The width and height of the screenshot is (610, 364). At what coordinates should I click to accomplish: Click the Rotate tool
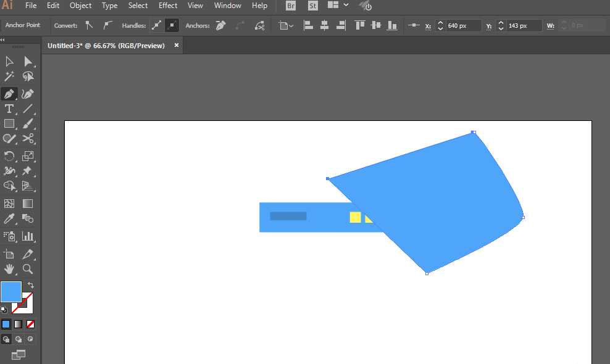pos(9,156)
